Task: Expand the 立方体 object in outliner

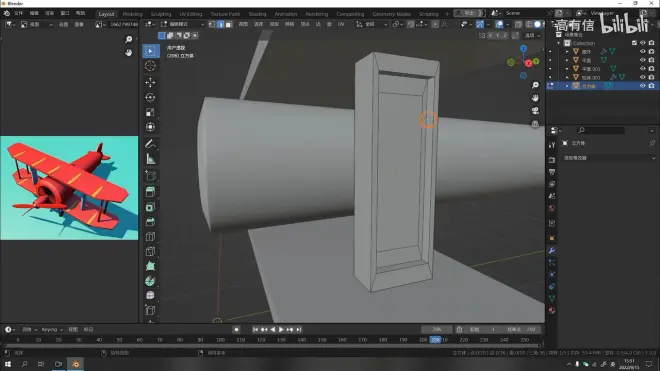Action: (567, 85)
